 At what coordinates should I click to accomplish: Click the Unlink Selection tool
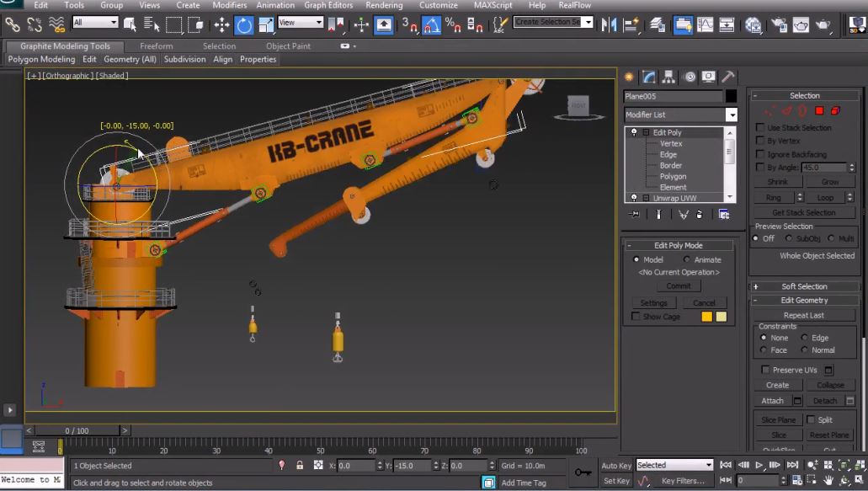pos(35,24)
